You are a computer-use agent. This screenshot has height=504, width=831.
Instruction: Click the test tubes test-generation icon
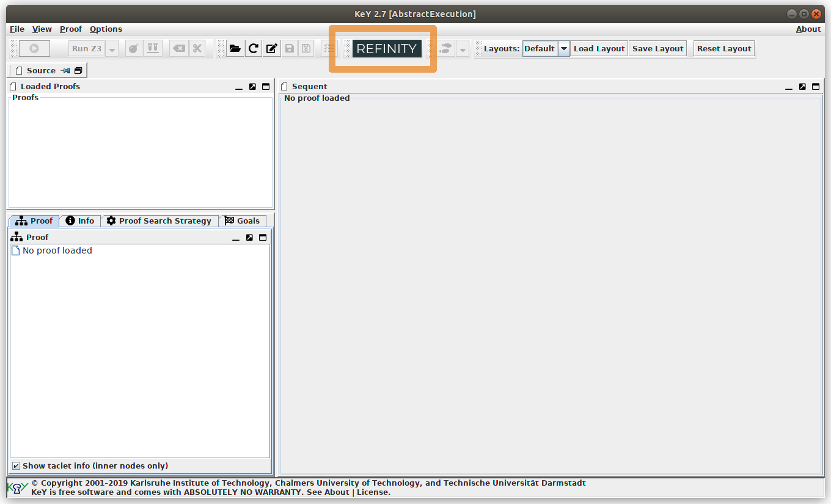[x=153, y=49]
